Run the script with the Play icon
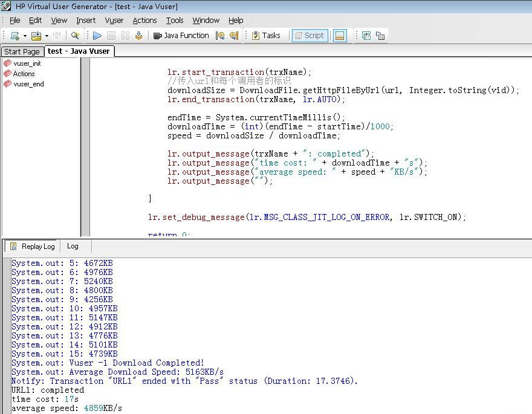The width and height of the screenshot is (532, 414). coord(97,36)
